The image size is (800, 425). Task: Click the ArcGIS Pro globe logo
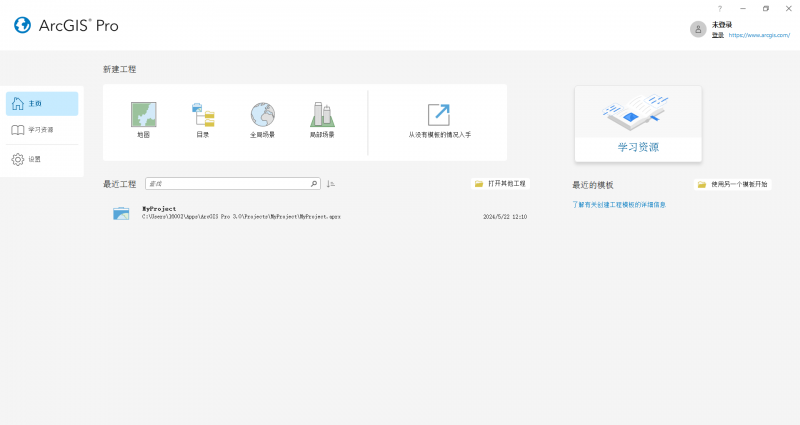tap(22, 25)
